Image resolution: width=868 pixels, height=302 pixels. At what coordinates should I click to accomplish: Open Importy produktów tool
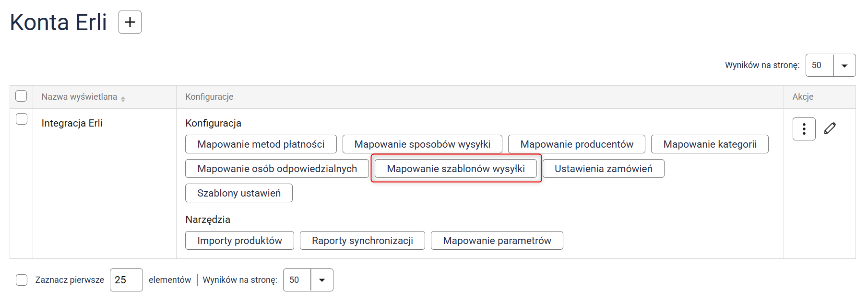(239, 241)
